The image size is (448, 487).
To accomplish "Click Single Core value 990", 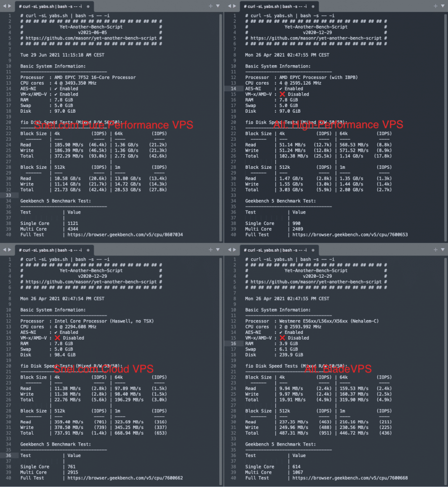I will (x=296, y=224).
